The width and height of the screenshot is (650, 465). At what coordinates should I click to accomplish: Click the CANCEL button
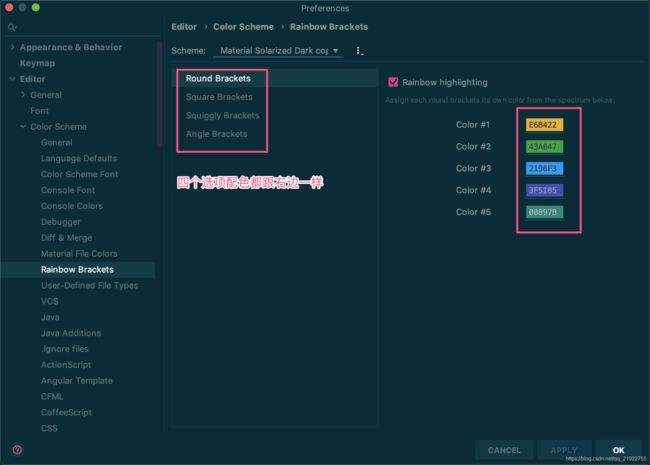click(x=504, y=450)
